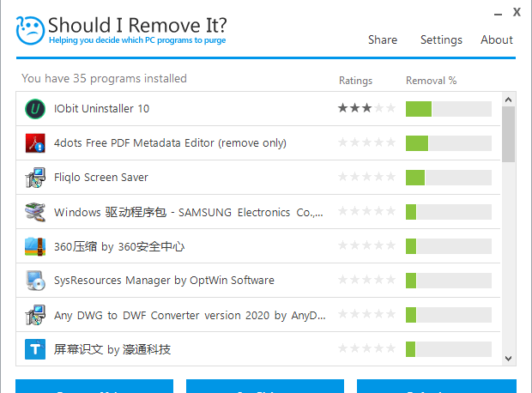532x393 pixels.
Task: Open the About page
Action: click(497, 39)
